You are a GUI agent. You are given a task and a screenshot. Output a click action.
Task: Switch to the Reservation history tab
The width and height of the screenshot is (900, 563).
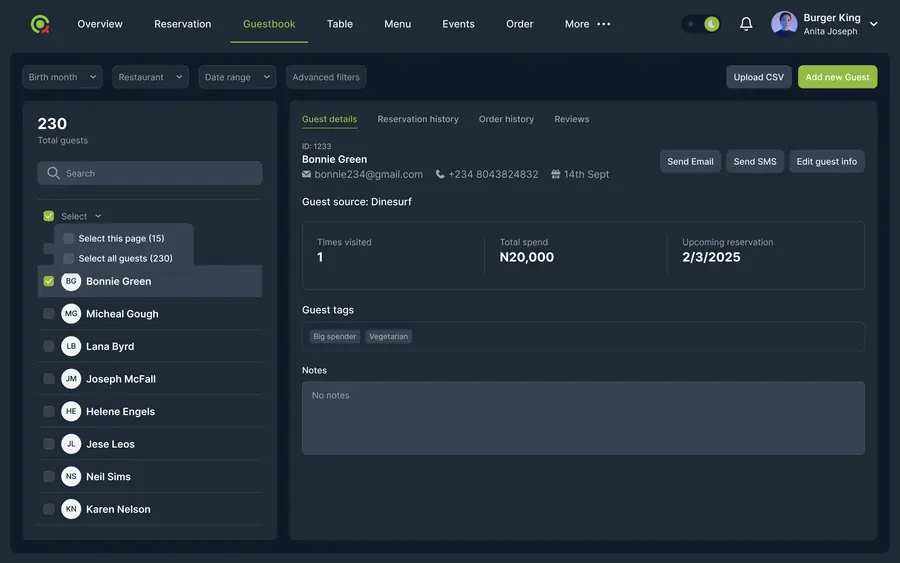click(418, 119)
